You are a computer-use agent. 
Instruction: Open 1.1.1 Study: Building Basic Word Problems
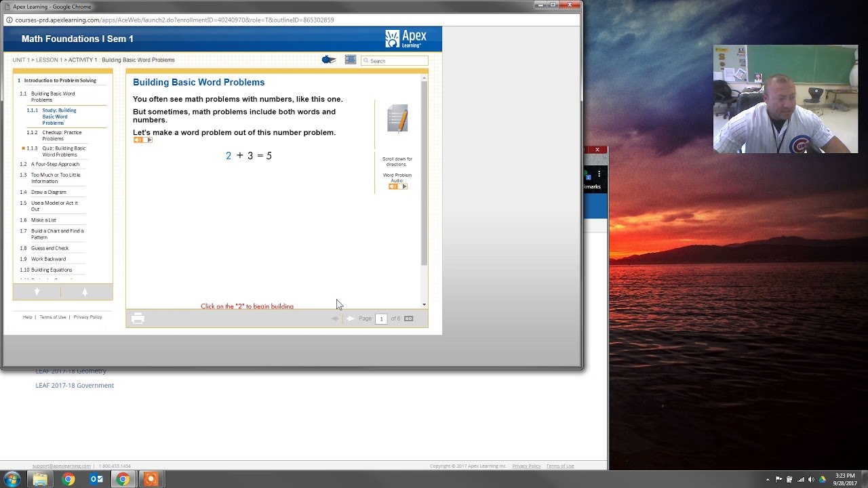point(59,117)
